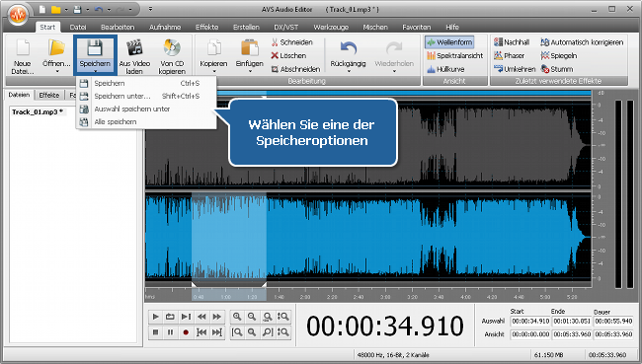This screenshot has width=642, height=364.
Task: Jump to the next marker or end
Action: click(x=217, y=332)
